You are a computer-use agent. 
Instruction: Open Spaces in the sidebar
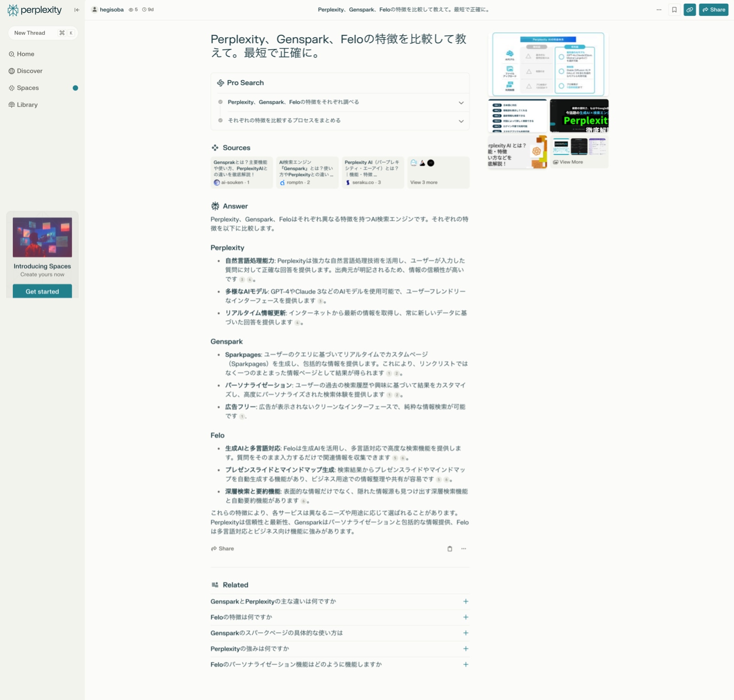click(x=24, y=88)
